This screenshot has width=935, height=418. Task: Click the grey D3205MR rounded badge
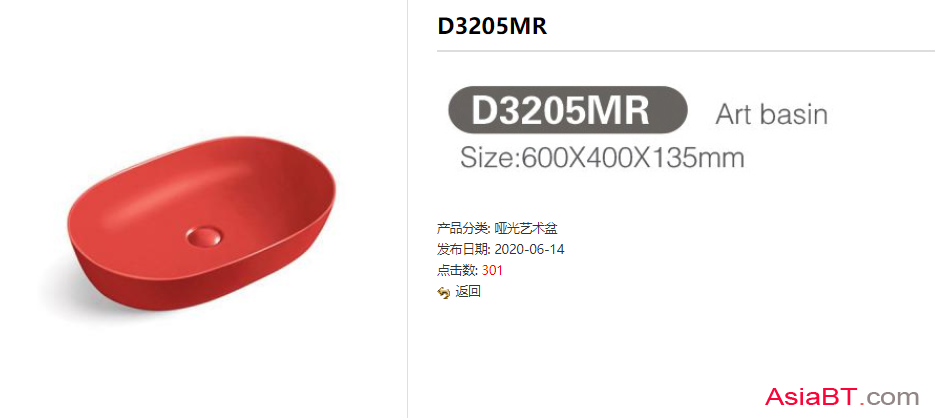[568, 110]
